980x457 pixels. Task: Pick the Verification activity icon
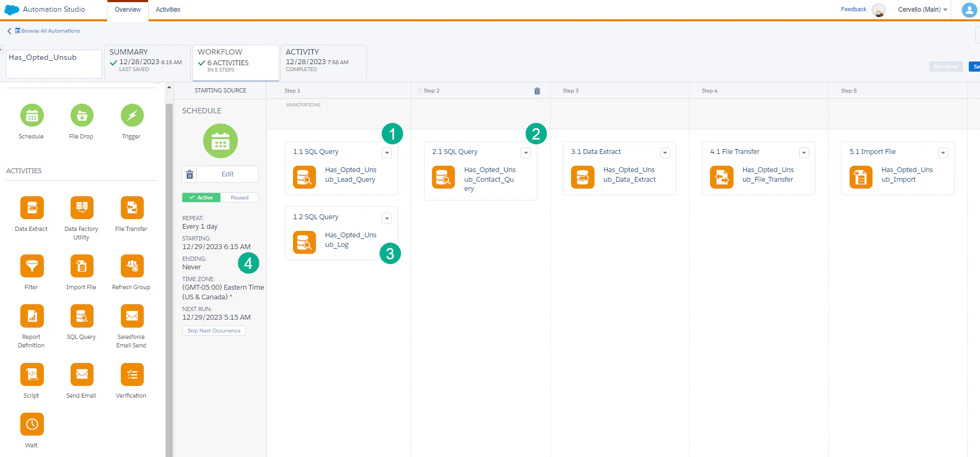132,374
